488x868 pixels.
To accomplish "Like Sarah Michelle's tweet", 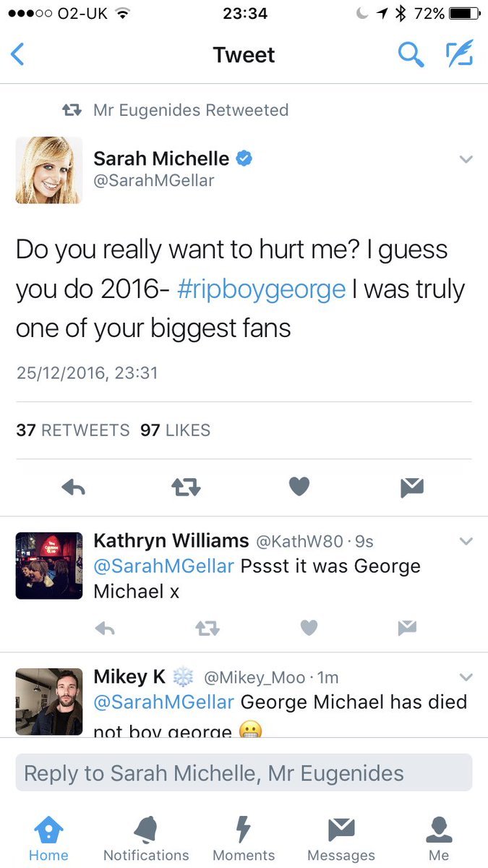I will [x=299, y=486].
